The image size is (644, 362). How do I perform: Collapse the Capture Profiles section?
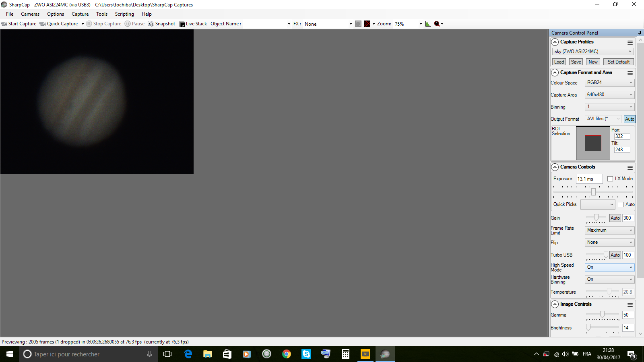tap(555, 42)
